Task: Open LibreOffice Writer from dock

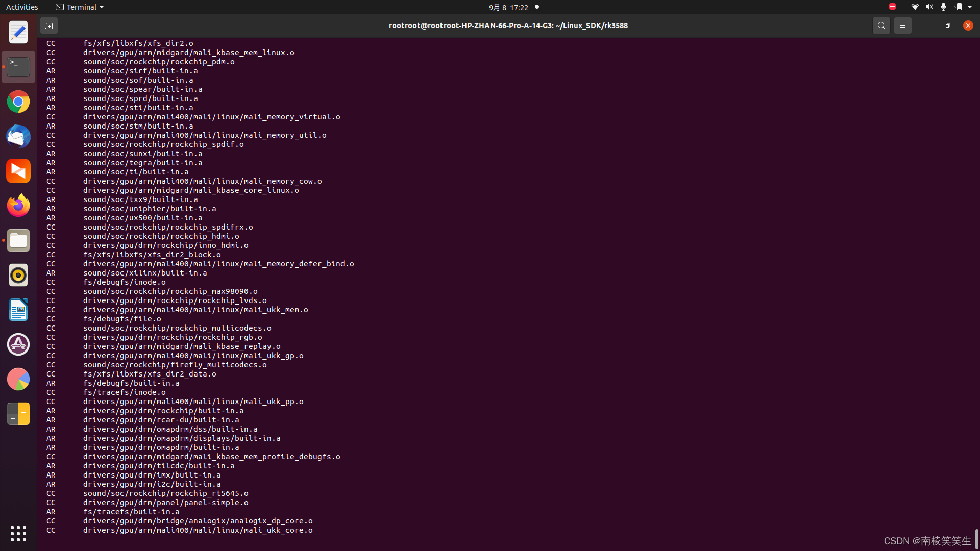Action: click(x=18, y=310)
